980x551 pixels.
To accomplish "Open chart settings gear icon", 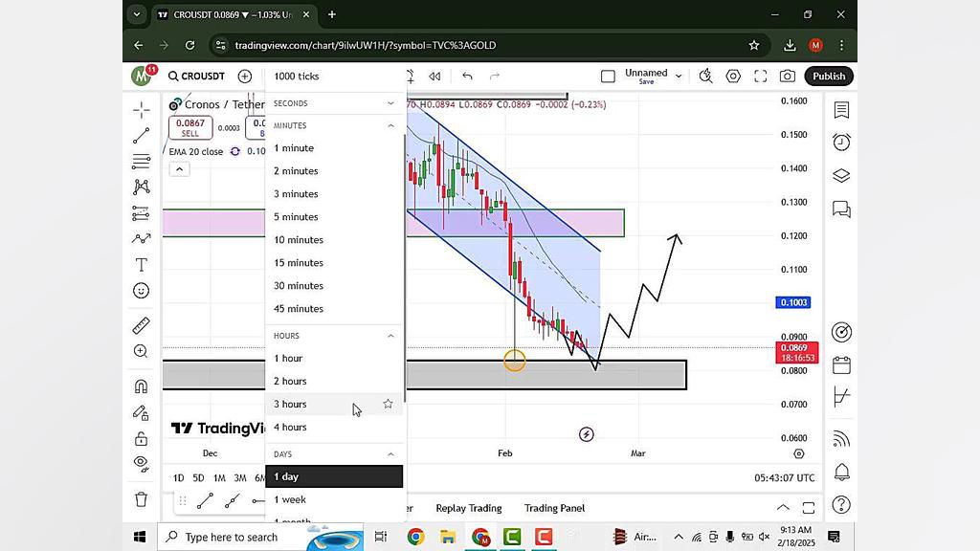I will coord(733,77).
